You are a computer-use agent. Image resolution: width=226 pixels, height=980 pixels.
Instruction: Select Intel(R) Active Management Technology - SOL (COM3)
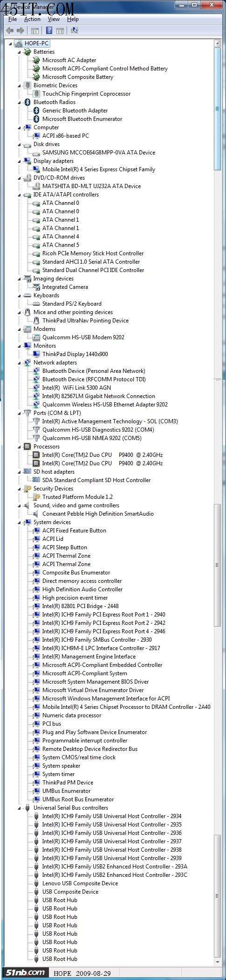click(110, 421)
